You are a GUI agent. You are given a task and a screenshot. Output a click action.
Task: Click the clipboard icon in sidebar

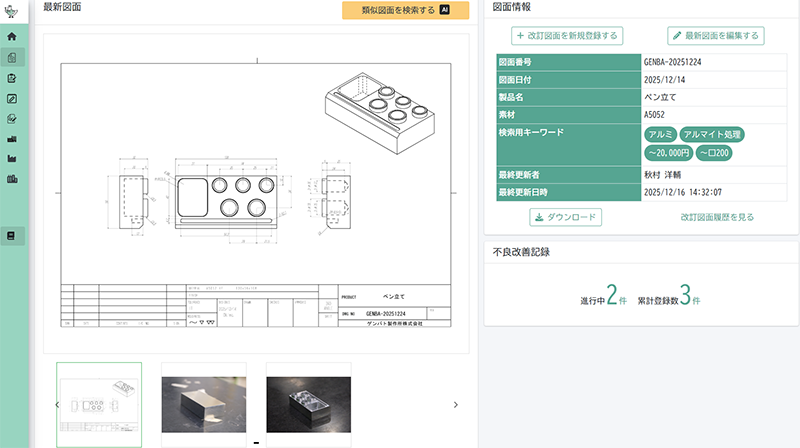pos(12,78)
